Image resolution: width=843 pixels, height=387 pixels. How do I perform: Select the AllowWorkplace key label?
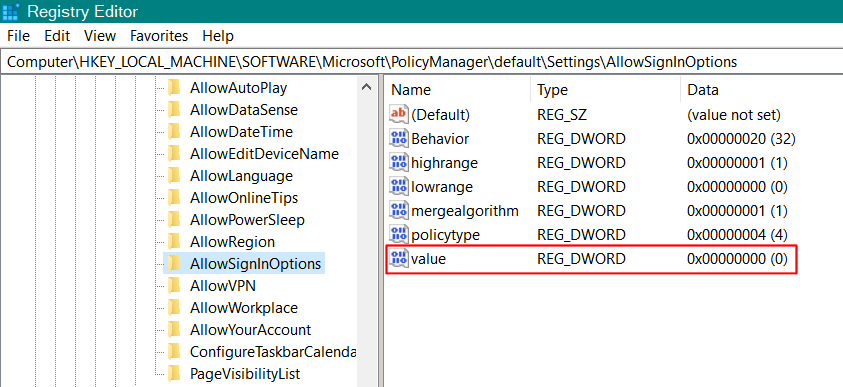coord(244,307)
